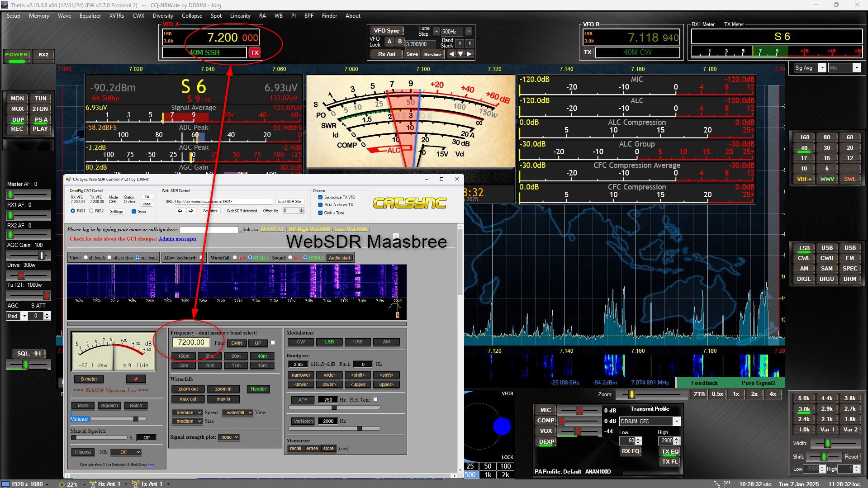The width and height of the screenshot is (868, 488).
Task: Open the Setup menu
Action: pyautogui.click(x=13, y=16)
